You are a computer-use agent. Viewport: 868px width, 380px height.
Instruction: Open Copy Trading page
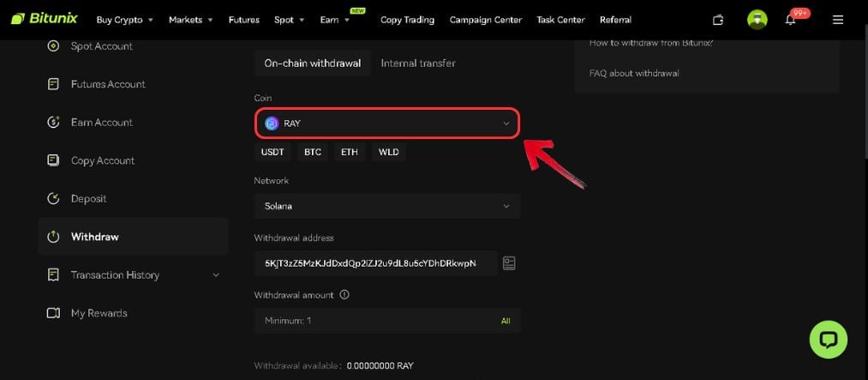407,20
